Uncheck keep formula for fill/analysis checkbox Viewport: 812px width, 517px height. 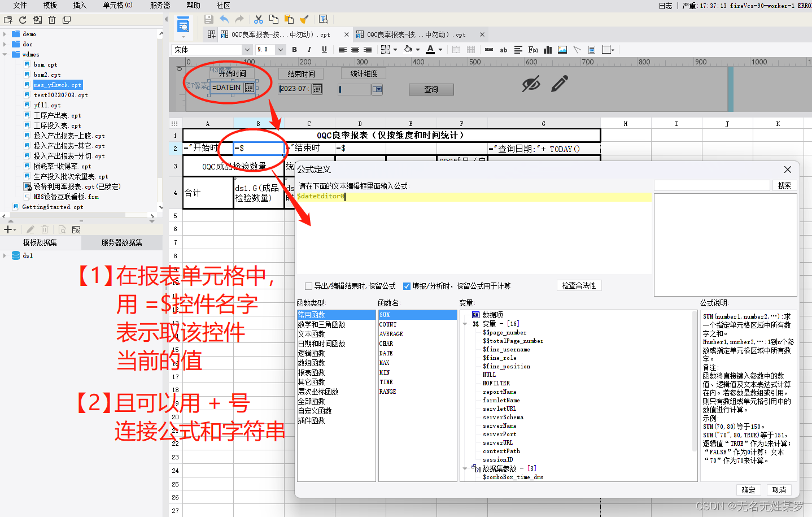point(407,286)
